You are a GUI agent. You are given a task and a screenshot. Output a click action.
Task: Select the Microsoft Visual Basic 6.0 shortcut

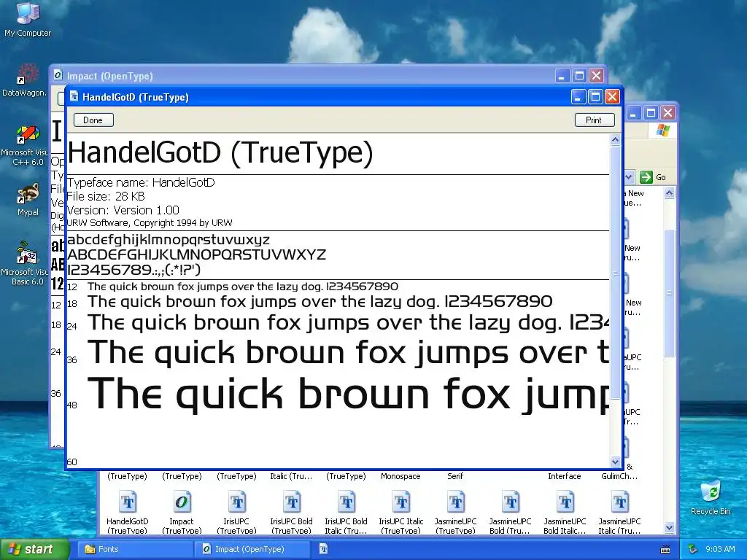pyautogui.click(x=24, y=263)
